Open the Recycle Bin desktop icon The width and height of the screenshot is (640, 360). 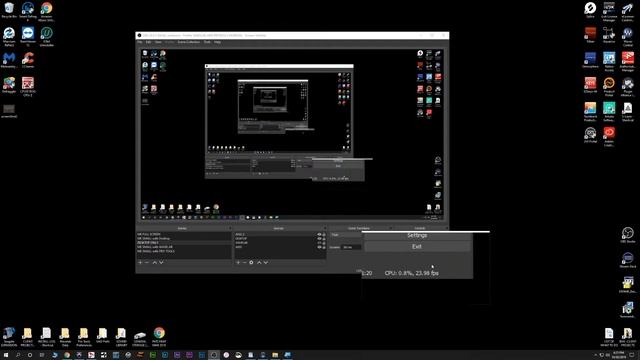tap(9, 10)
